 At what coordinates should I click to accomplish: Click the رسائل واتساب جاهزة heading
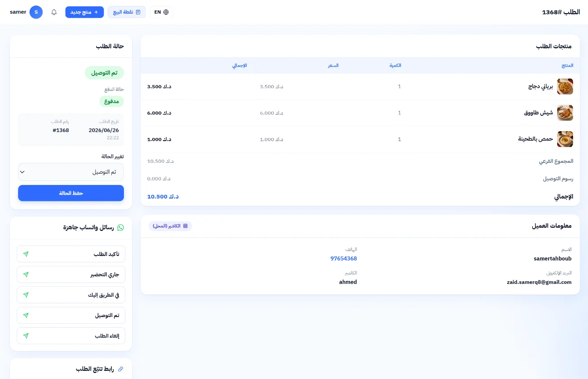tap(89, 227)
